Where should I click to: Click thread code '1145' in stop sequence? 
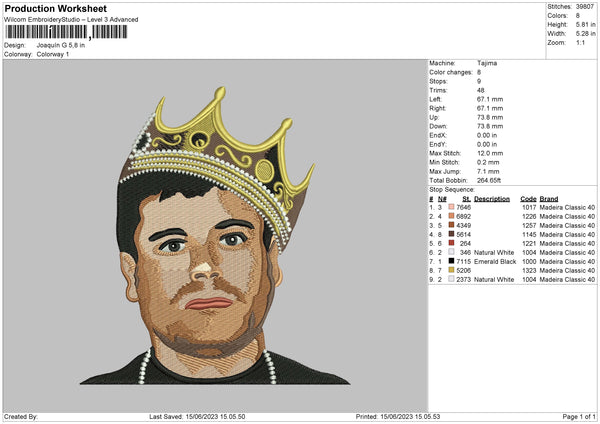529,235
